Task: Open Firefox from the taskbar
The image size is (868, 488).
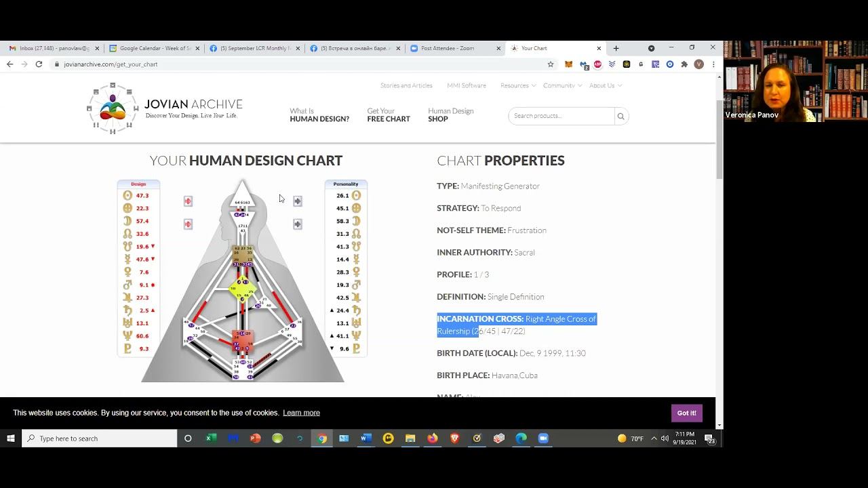Action: point(432,439)
